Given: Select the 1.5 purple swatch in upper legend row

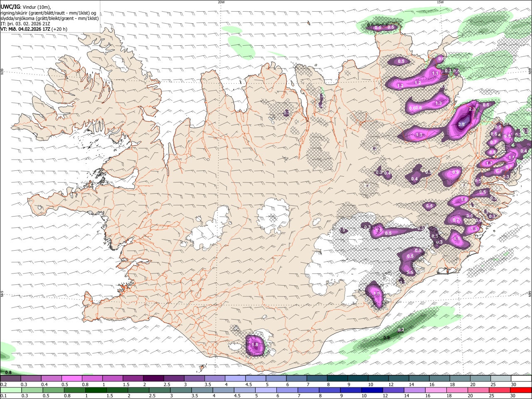Looking at the screenshot, I should point(133,379).
